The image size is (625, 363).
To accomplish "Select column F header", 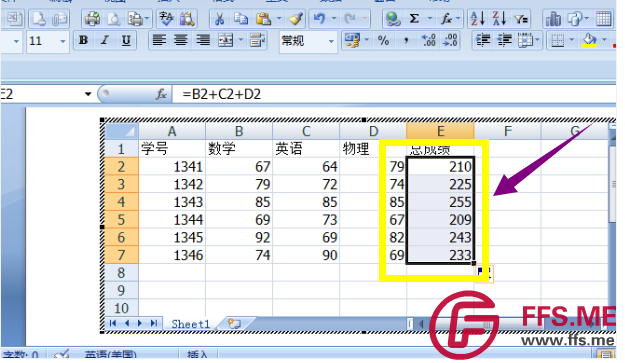I will click(x=507, y=131).
